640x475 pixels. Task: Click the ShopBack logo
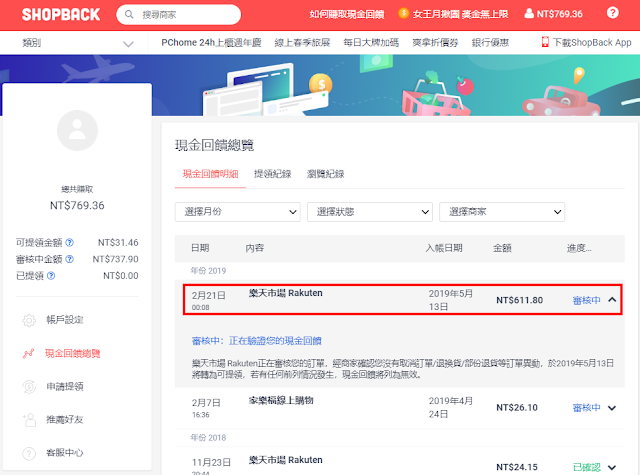tap(61, 14)
